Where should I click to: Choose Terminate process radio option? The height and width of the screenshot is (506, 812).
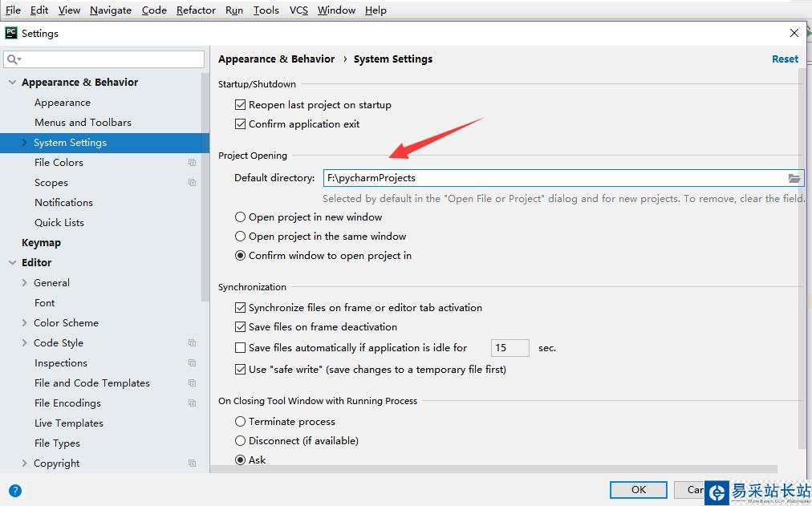(240, 422)
